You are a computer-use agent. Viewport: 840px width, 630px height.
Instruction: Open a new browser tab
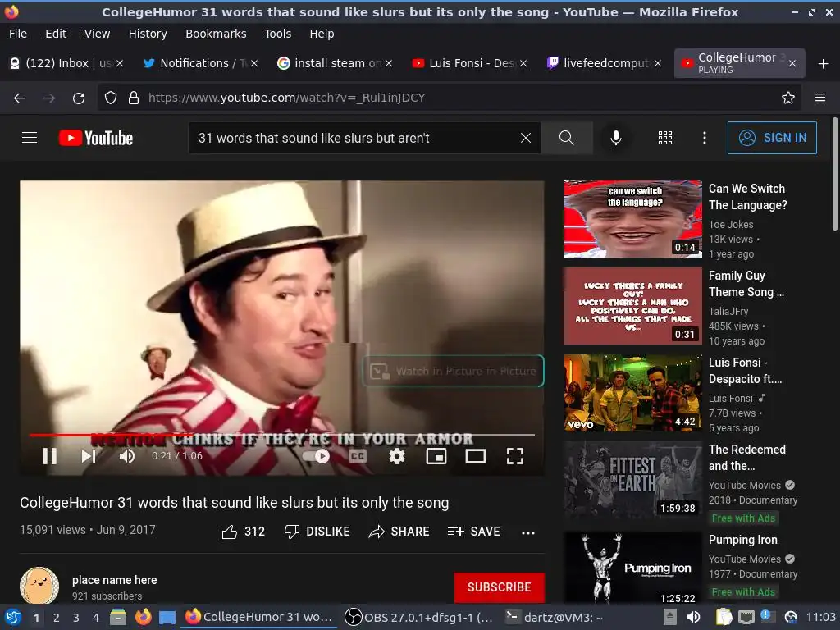[x=824, y=64]
